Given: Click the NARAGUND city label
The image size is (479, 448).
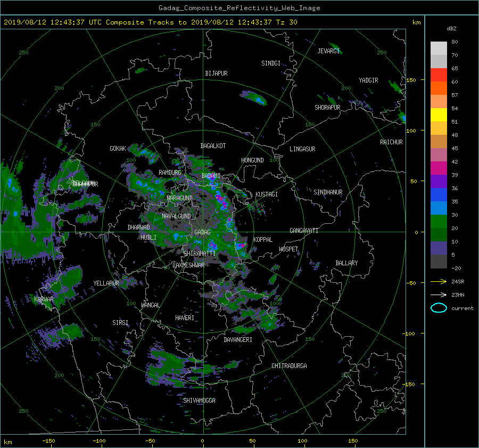Looking at the screenshot, I should click(180, 198).
